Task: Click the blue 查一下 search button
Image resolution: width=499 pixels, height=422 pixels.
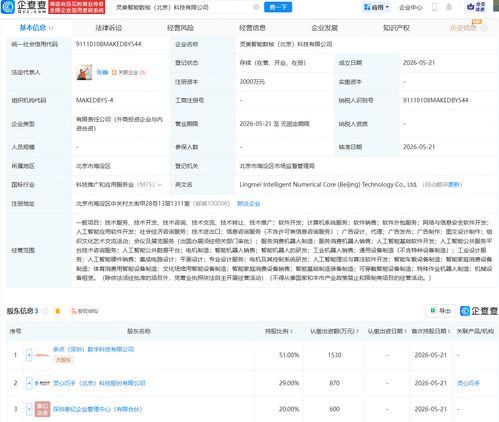Action: 278,7
